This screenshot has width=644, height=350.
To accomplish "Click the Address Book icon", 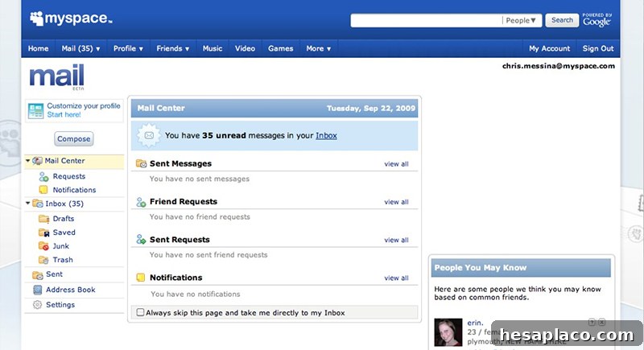I will [37, 290].
